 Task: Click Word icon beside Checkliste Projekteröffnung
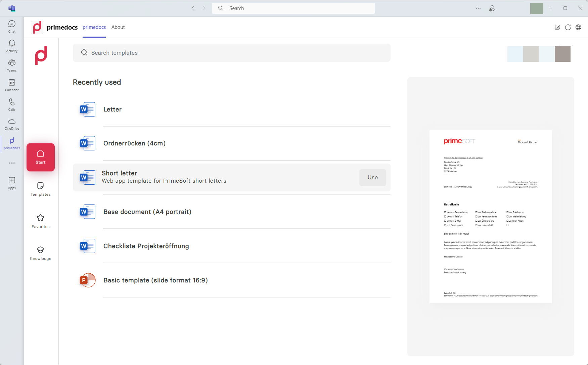pos(88,246)
